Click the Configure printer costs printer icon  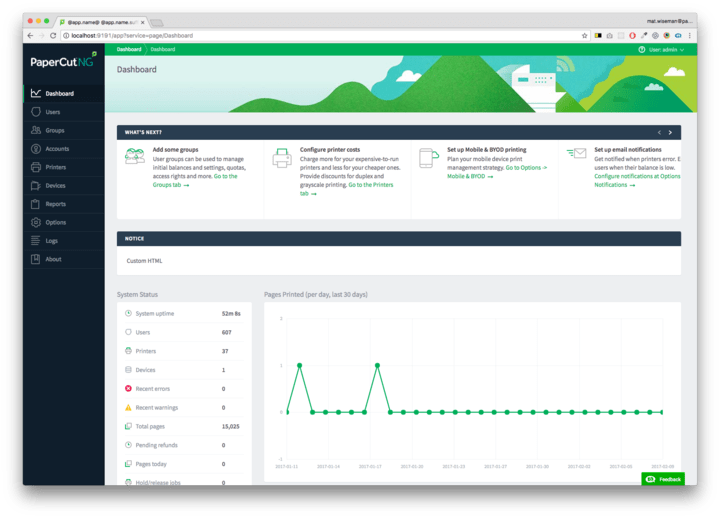[x=282, y=158]
